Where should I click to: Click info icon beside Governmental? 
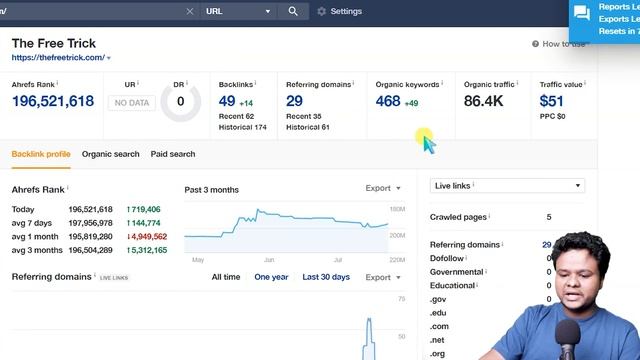(x=486, y=271)
